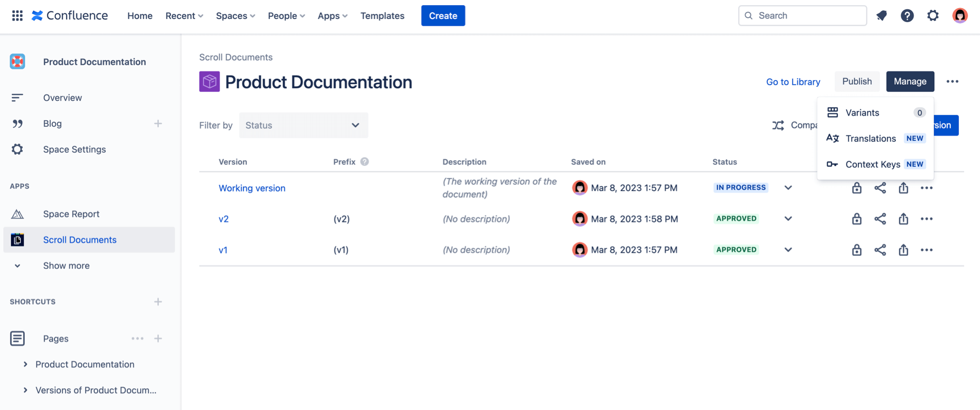This screenshot has height=410, width=980.
Task: Add a blog post with plus icon
Action: click(x=158, y=123)
